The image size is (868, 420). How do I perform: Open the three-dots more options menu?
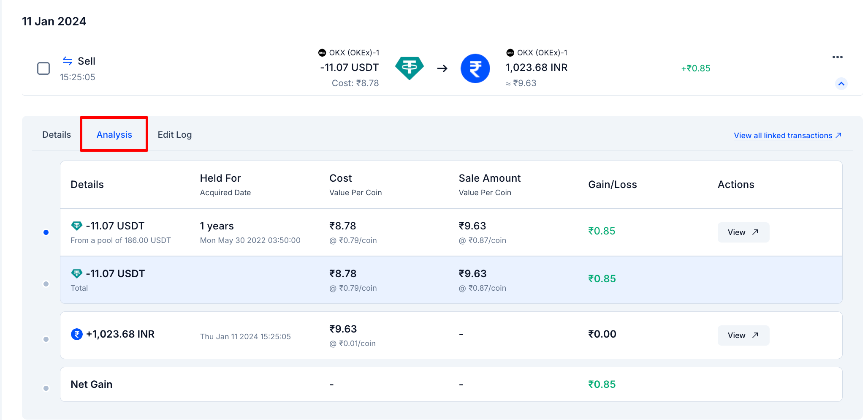coord(837,57)
